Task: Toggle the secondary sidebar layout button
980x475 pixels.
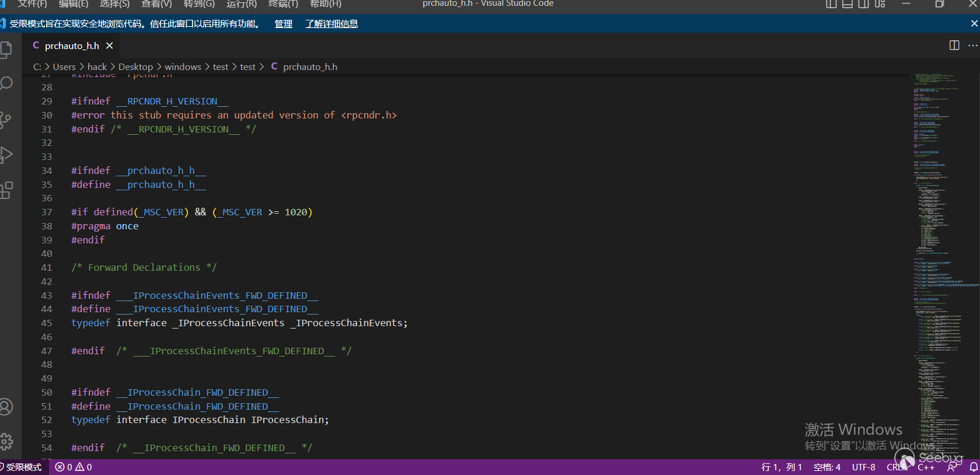Action: pos(864,4)
